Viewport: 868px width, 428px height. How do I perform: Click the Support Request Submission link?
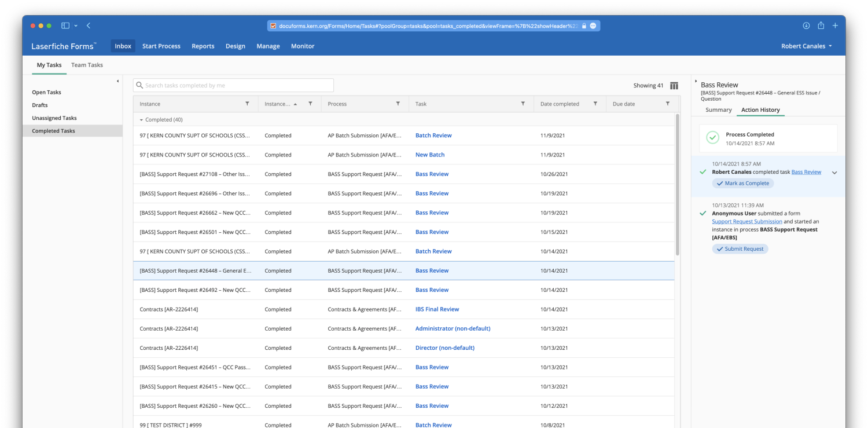pyautogui.click(x=747, y=222)
